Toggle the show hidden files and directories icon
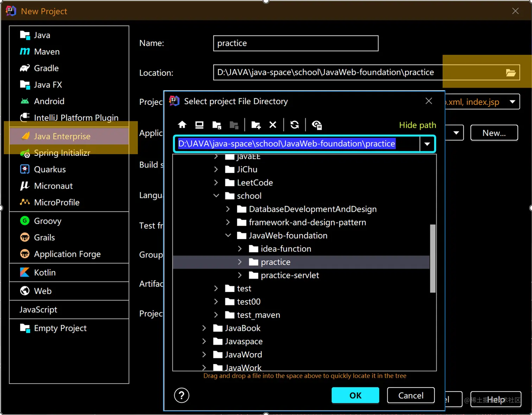 click(317, 125)
